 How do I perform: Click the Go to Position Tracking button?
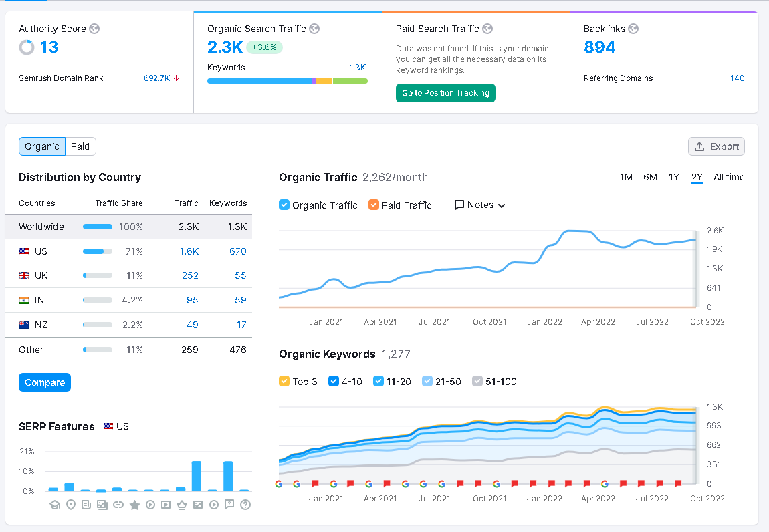point(445,93)
